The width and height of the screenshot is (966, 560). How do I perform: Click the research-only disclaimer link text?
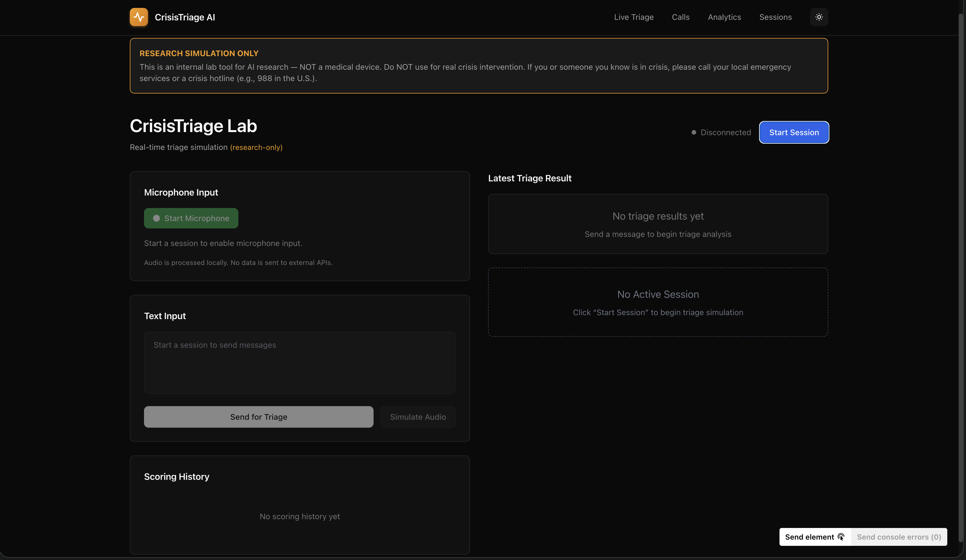(x=256, y=147)
